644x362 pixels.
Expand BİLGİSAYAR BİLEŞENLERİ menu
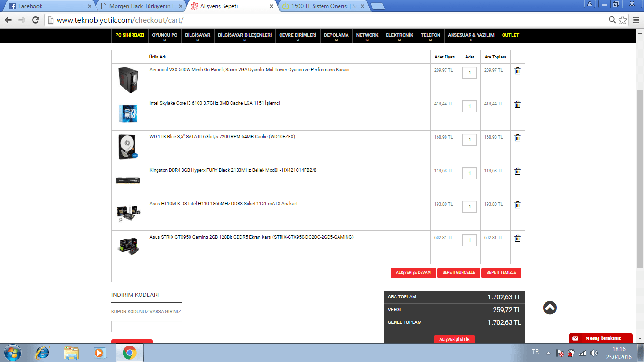pos(245,36)
